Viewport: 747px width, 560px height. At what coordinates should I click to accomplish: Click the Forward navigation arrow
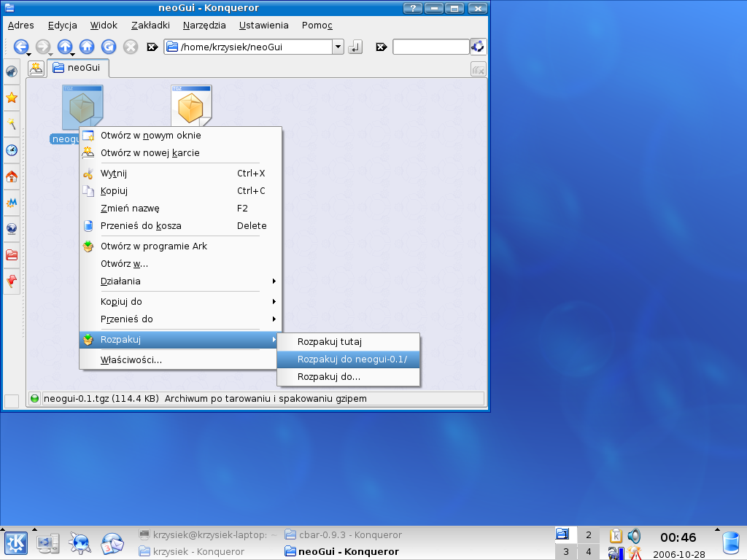tap(42, 47)
